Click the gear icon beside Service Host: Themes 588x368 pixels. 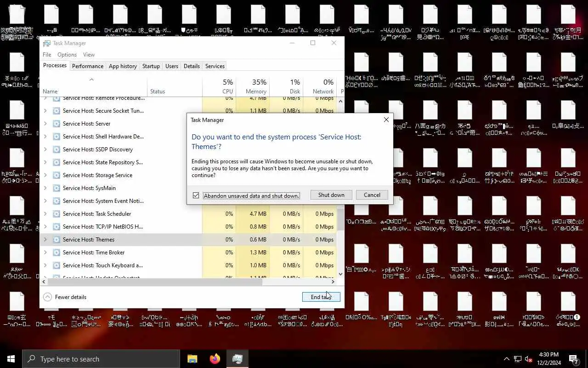57,240
